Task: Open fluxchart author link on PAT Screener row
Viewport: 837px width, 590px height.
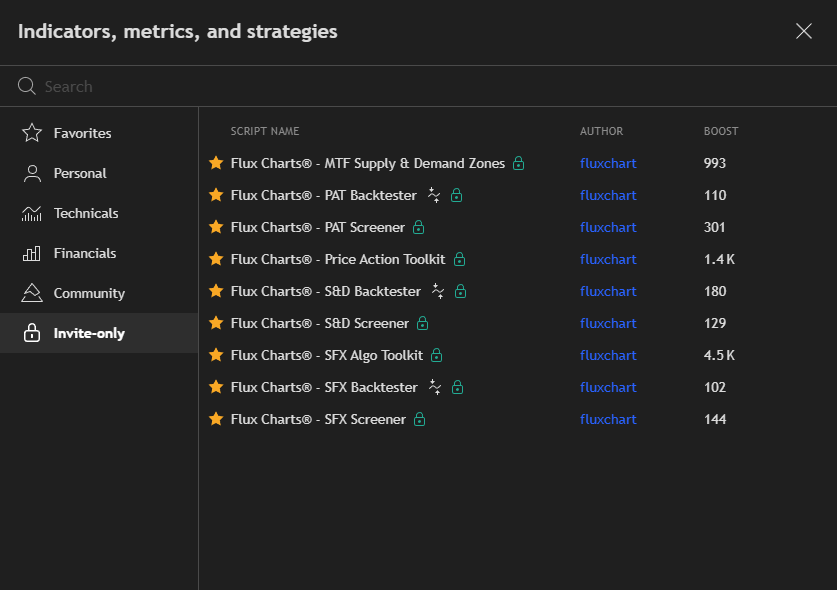Action: point(608,227)
